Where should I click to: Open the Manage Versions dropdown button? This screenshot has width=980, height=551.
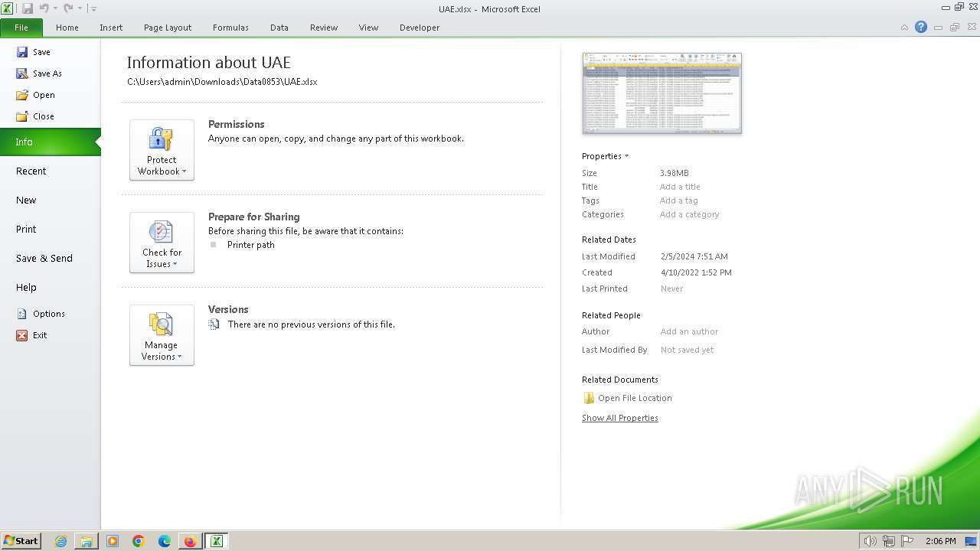point(162,335)
